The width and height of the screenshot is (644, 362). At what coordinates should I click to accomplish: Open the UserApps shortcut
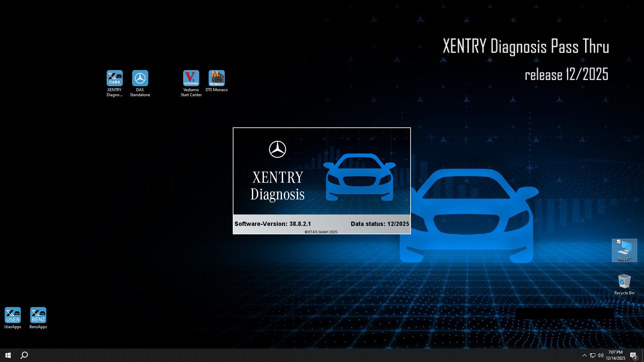[12, 314]
